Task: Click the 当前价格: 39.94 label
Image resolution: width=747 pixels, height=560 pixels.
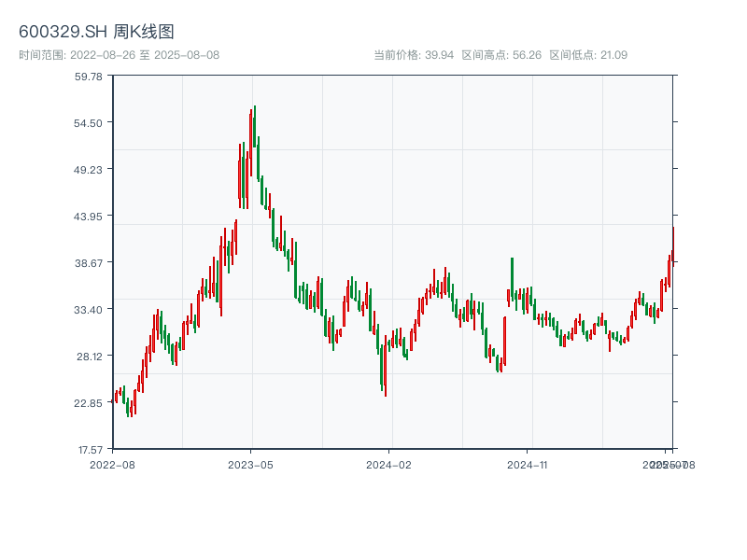Action: pos(414,55)
